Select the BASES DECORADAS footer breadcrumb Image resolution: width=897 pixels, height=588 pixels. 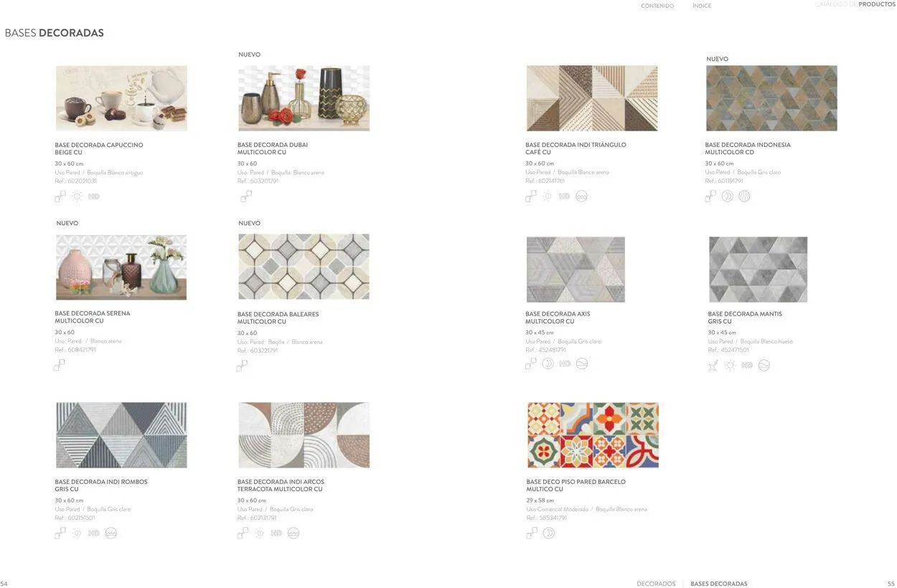click(718, 584)
